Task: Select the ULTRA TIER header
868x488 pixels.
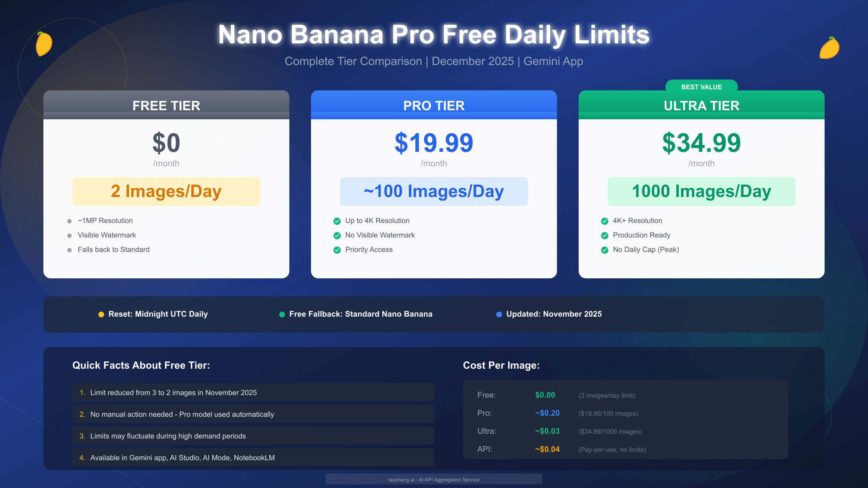Action: 702,106
